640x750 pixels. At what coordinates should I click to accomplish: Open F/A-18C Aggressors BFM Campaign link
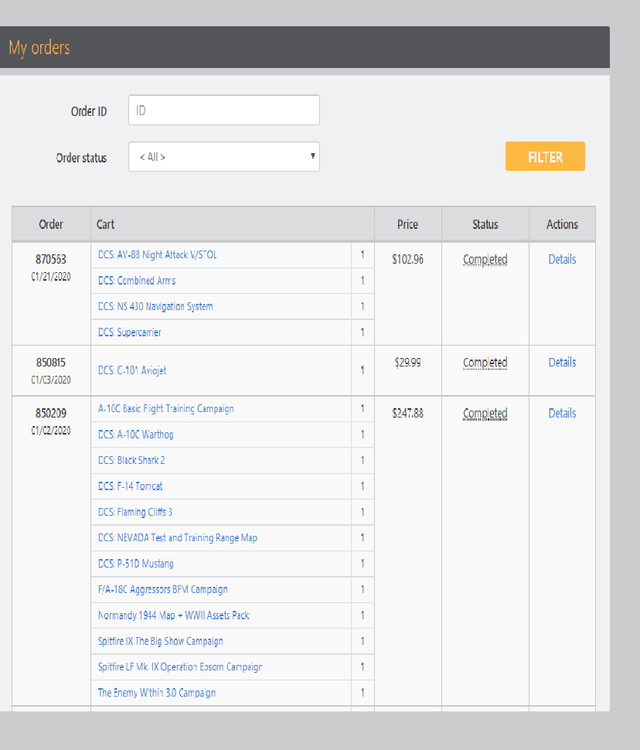click(x=163, y=589)
